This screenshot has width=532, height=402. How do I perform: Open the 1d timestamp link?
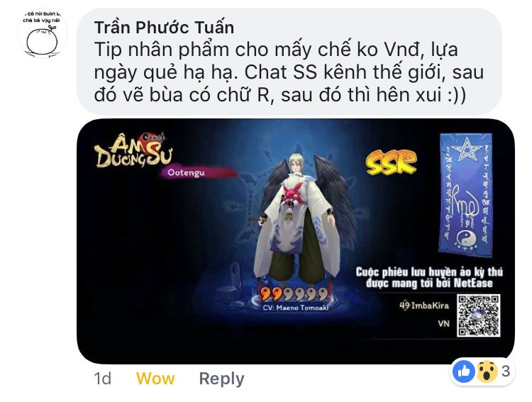[x=102, y=379]
